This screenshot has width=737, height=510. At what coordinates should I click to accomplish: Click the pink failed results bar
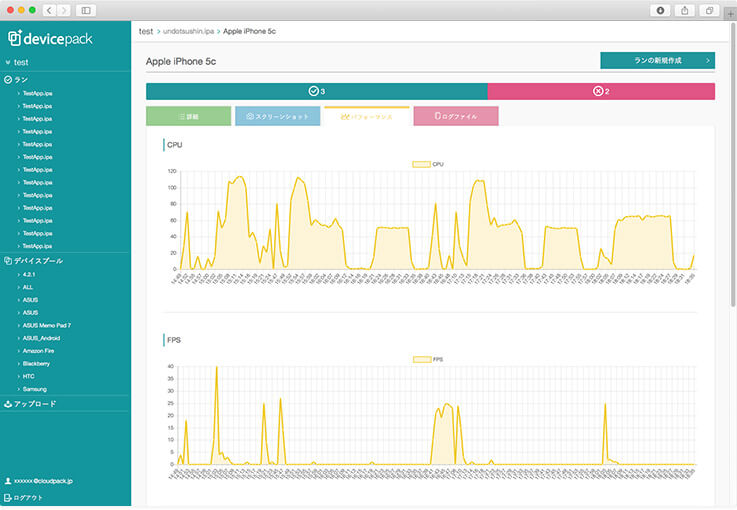pos(601,91)
